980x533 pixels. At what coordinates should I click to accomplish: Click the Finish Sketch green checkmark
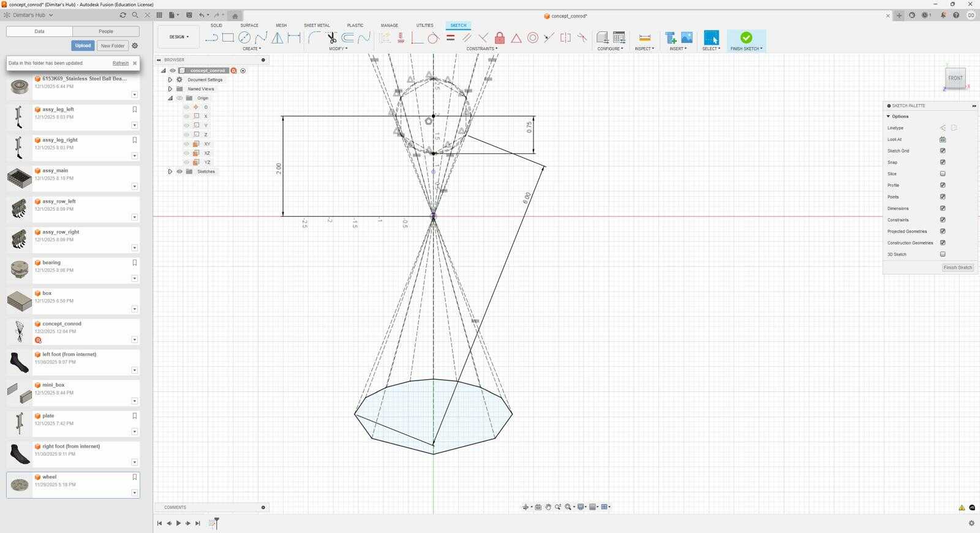pos(746,38)
